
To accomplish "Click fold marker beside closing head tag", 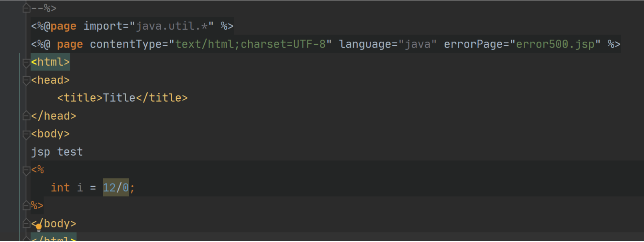I will (x=26, y=116).
